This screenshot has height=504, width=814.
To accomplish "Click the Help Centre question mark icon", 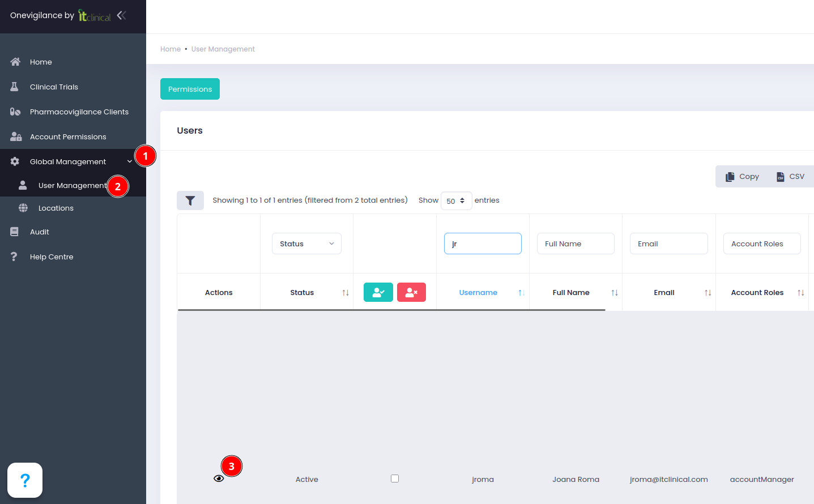I will pos(14,257).
